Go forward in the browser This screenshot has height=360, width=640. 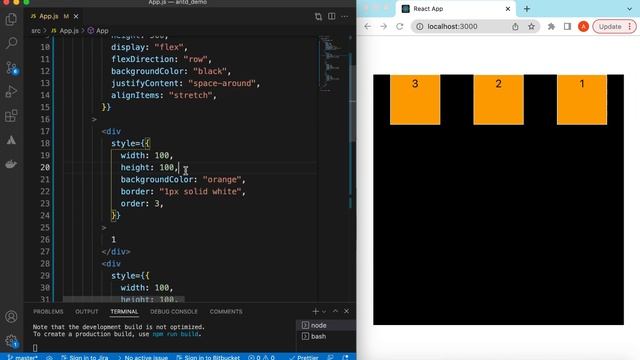pyautogui.click(x=384, y=27)
